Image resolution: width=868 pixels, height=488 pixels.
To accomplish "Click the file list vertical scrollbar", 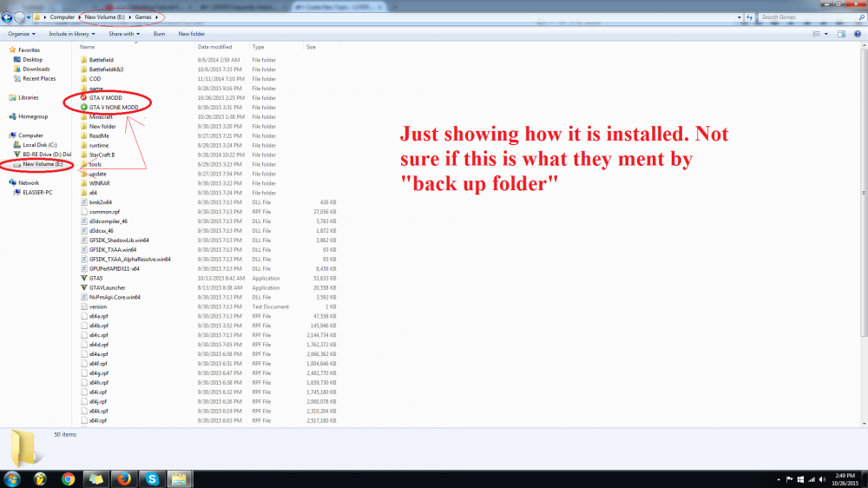I will coord(864,193).
